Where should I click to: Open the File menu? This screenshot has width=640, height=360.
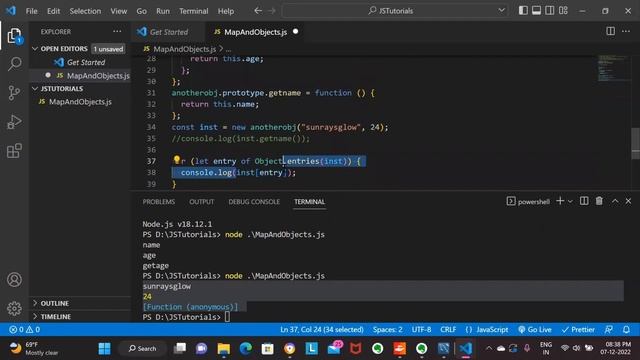31,11
